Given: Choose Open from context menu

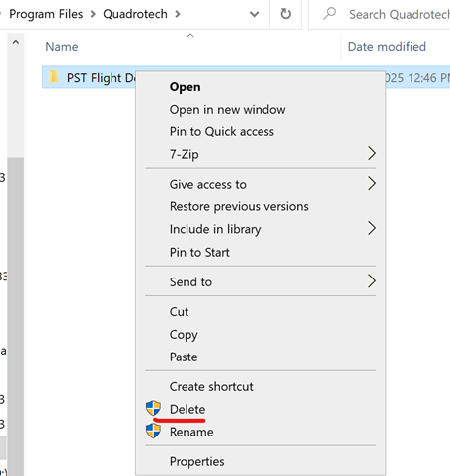Looking at the screenshot, I should tap(261, 87).
